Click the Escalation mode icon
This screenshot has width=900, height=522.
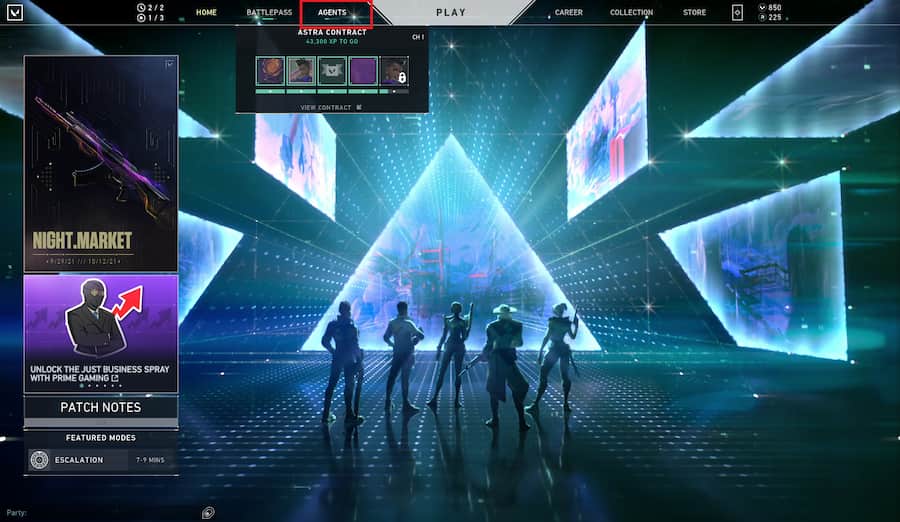click(x=39, y=460)
